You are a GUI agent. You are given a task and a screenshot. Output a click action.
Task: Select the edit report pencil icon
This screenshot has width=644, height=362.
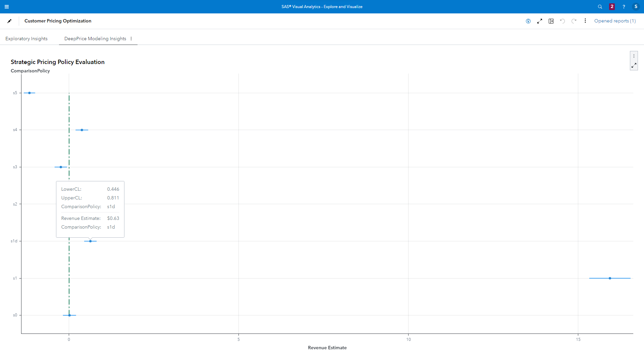point(9,21)
